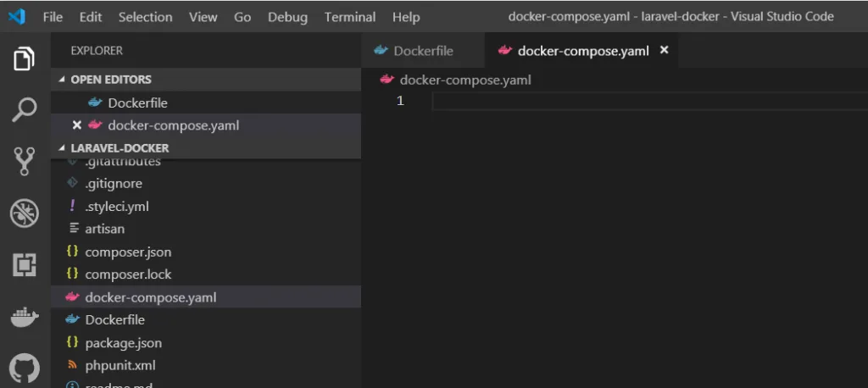This screenshot has width=868, height=388.
Task: Open phpunit.xml in the file tree
Action: click(206, 365)
